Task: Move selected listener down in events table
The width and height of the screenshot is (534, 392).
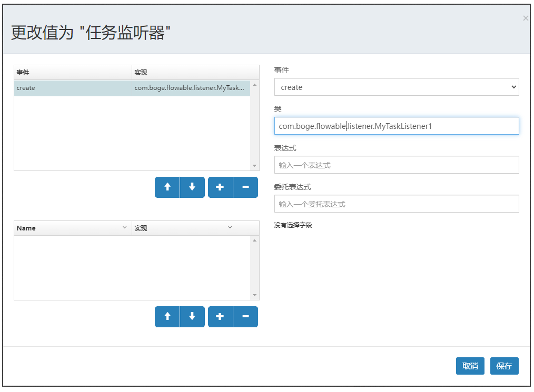Action: 192,187
